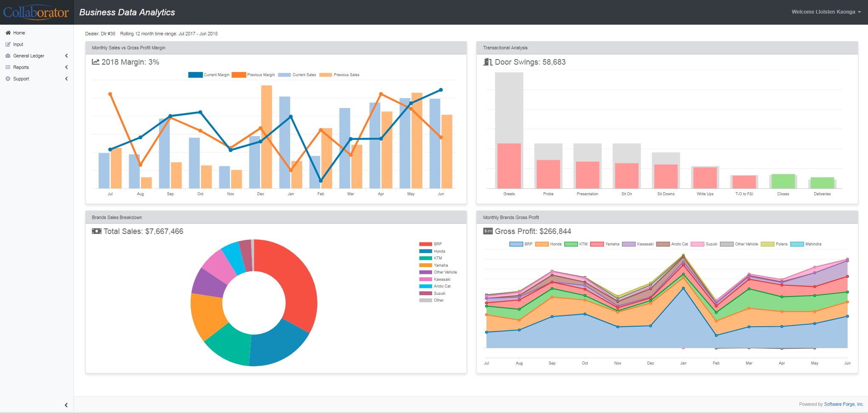Screen dimensions: 868x413
Task: Click the Home house icon in sidebar
Action: [x=8, y=33]
